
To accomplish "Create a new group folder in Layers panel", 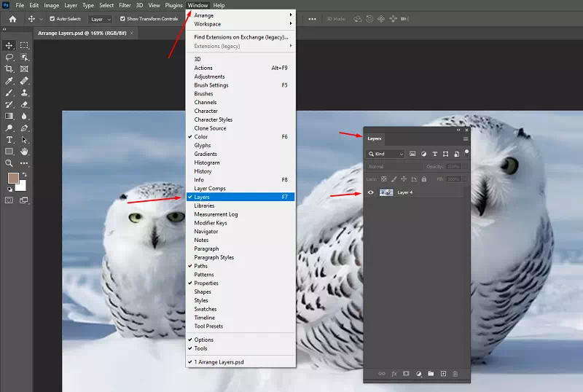I will click(431, 374).
